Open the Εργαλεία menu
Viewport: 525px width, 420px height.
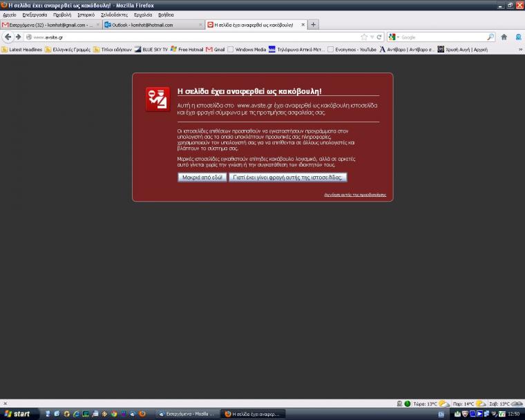click(x=143, y=15)
